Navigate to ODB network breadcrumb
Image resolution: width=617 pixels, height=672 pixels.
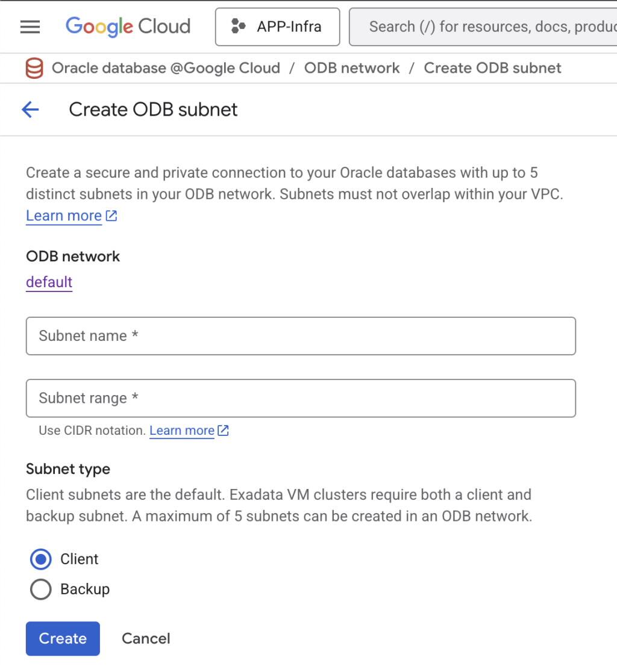click(x=352, y=67)
